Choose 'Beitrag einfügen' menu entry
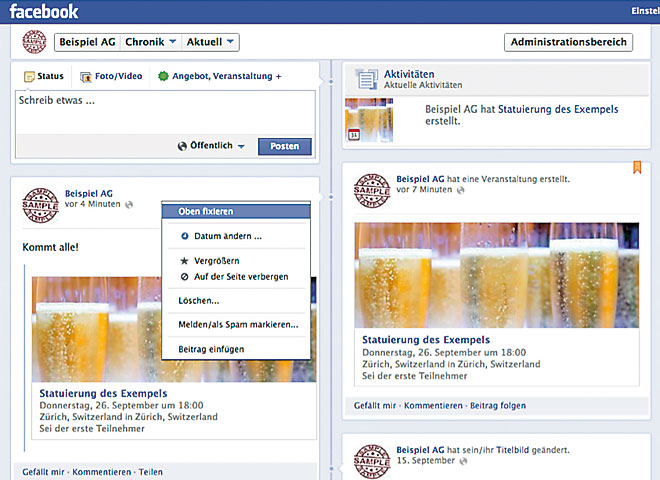This screenshot has width=660, height=480. coord(236,349)
